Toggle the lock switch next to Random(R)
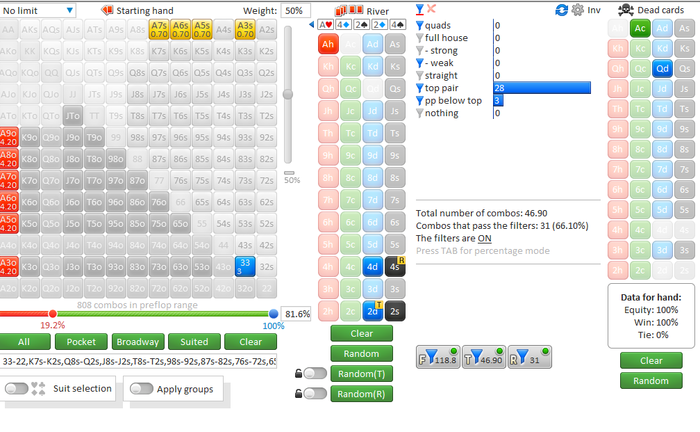Viewport: 700px width, 432px height. (x=315, y=393)
